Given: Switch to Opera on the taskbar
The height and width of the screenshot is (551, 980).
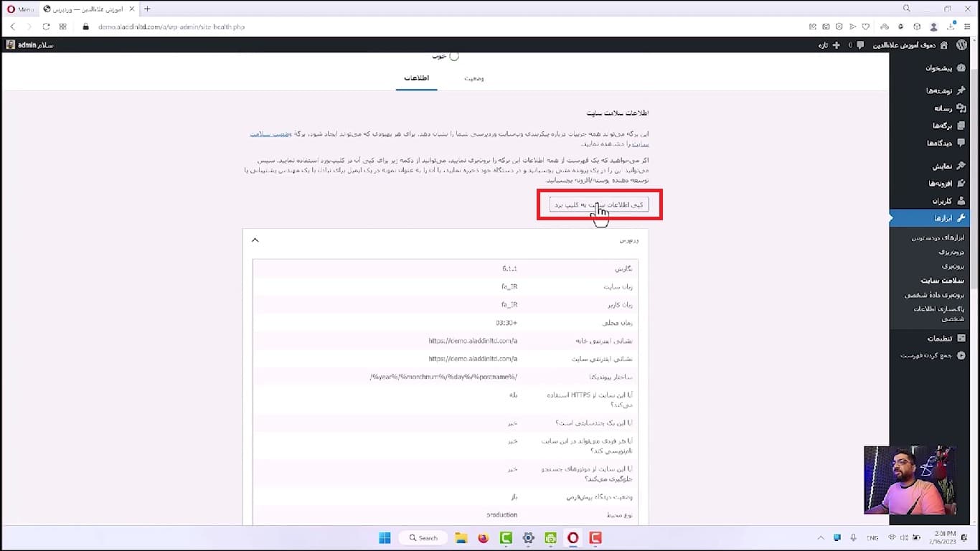Looking at the screenshot, I should (x=573, y=537).
